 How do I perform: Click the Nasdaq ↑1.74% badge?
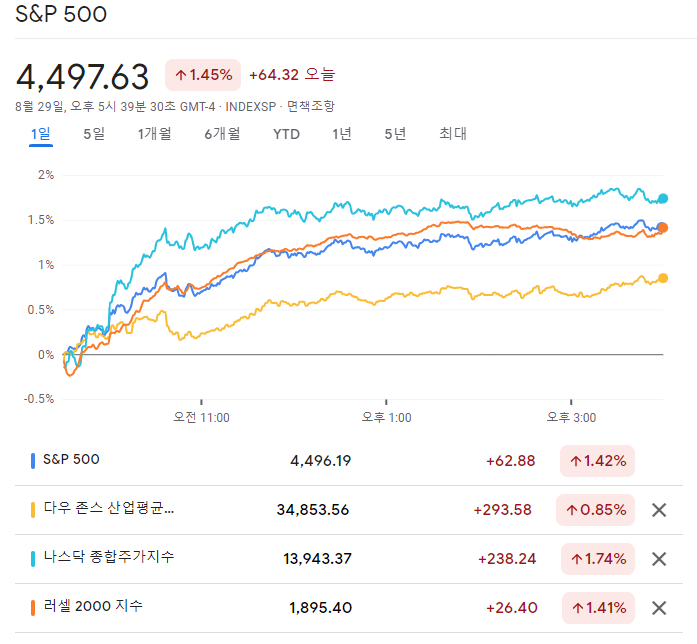coord(598,559)
